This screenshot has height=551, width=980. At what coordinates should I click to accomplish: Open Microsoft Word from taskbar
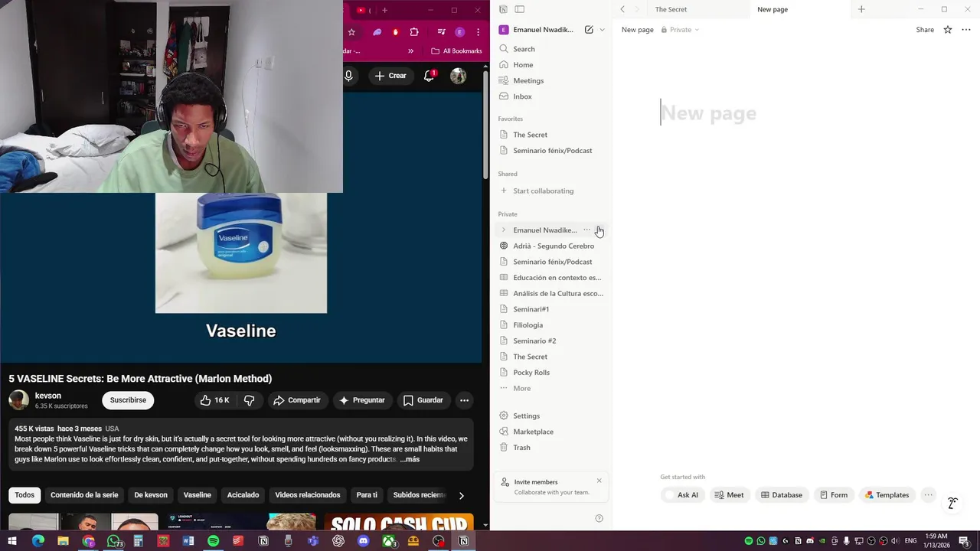[188, 541]
